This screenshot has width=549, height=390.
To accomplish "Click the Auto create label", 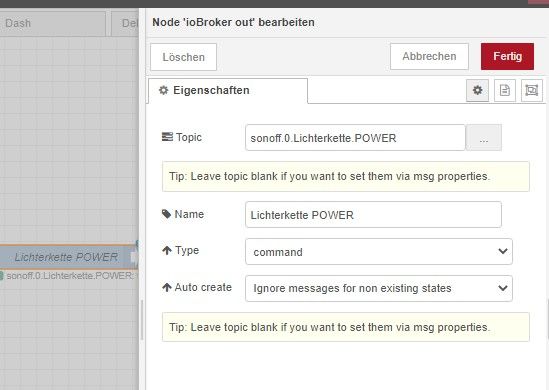I will click(197, 287).
